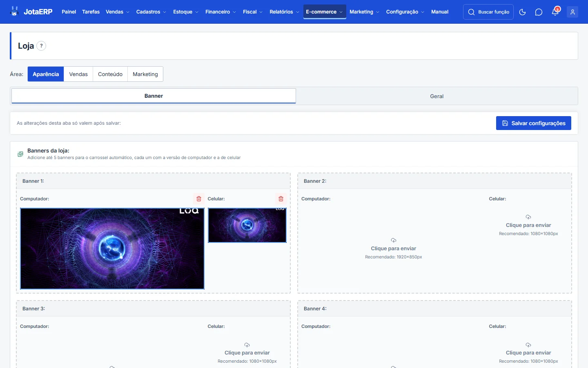The image size is (588, 368).
Task: Expand the Estoque menu
Action: tap(186, 12)
